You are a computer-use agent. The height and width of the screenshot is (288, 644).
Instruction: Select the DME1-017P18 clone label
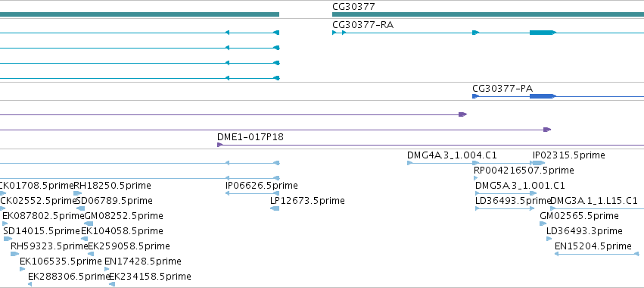[250, 136]
